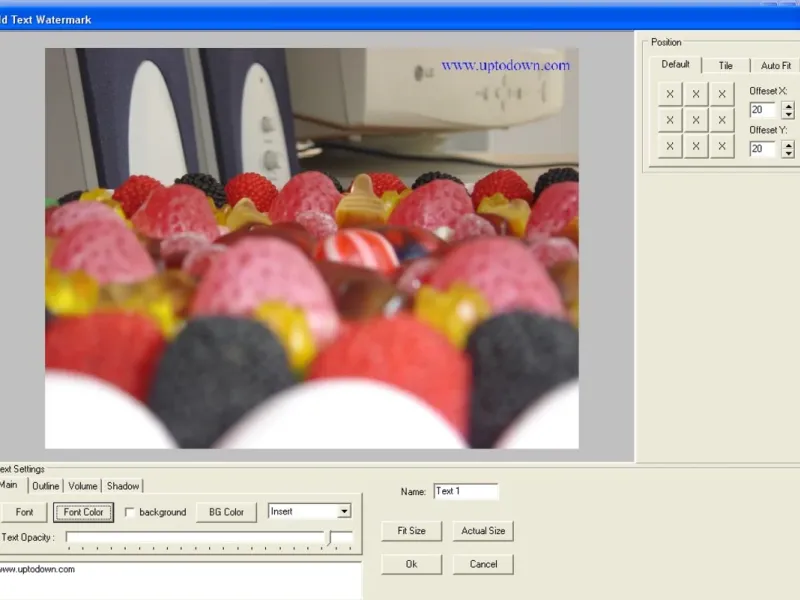
Task: Increase Offset X with up arrow
Action: (x=789, y=106)
